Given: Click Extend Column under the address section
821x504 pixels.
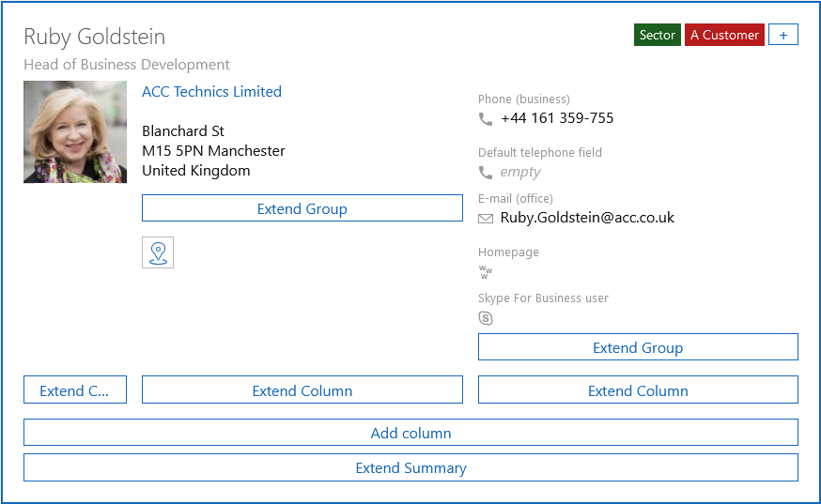Looking at the screenshot, I should [302, 390].
